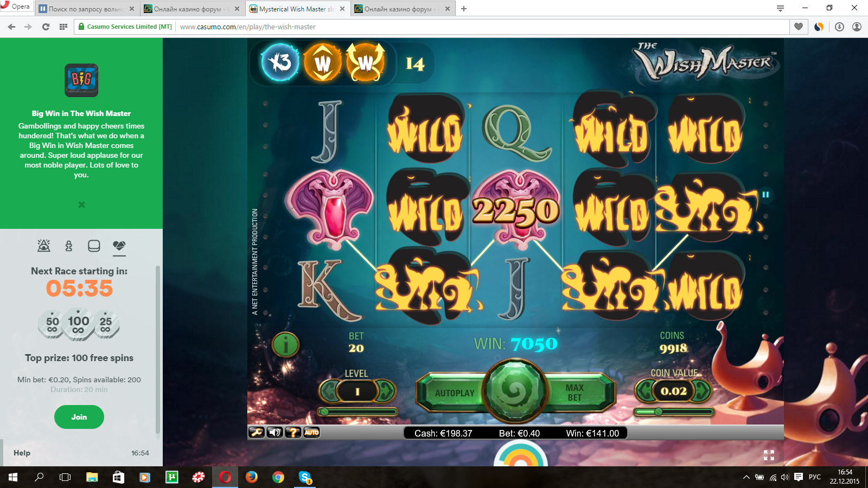Screen dimensions: 868x488
Task: Click the Max Bet button
Action: 575,393
